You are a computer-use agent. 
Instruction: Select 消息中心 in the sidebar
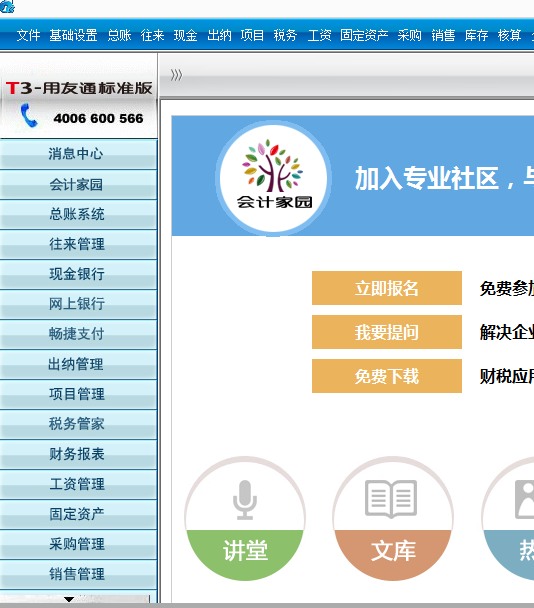78,154
